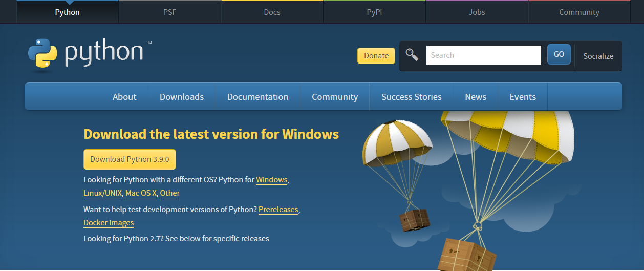
Task: Switch to the Docs top tab
Action: (x=272, y=12)
